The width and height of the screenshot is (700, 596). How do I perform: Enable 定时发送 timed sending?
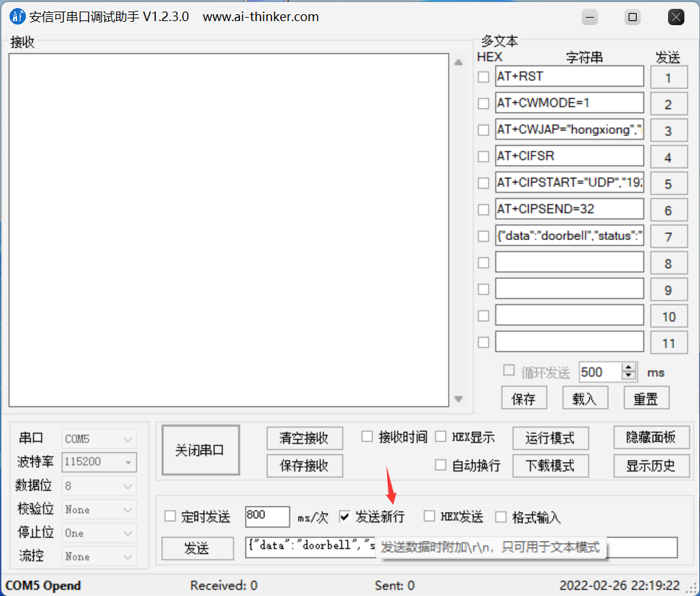click(169, 516)
